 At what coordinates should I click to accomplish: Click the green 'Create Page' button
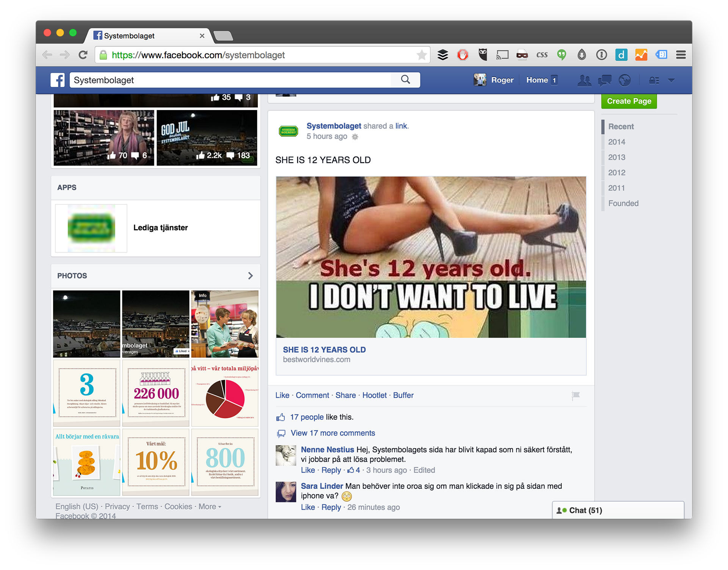629,101
